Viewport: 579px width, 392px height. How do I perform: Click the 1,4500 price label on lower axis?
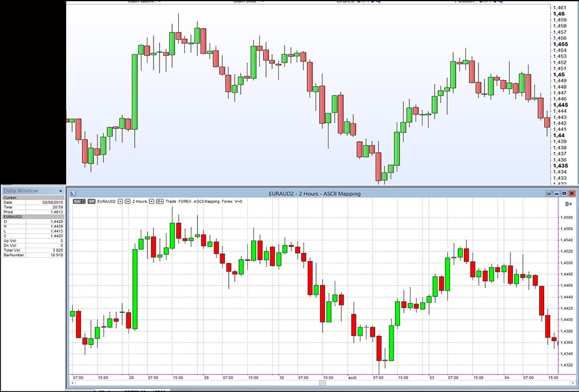click(568, 263)
